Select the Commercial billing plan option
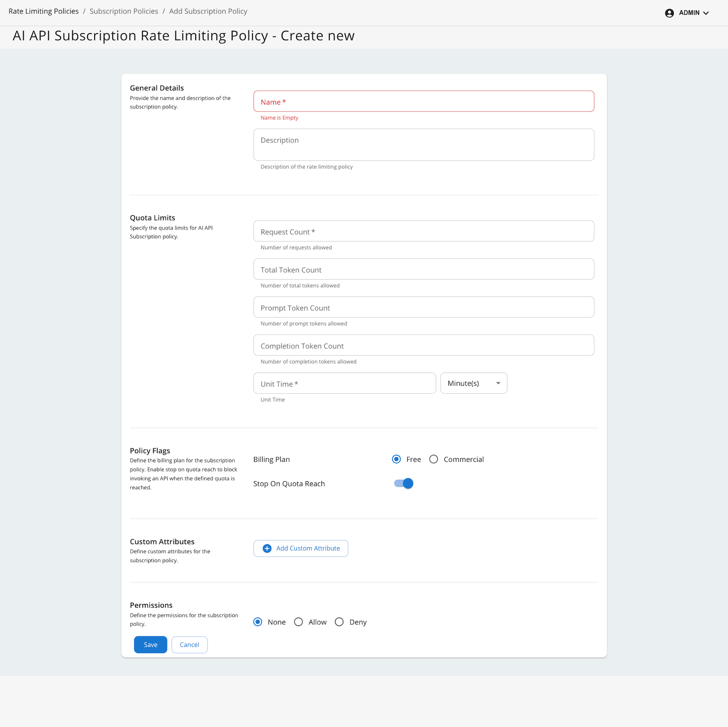Image resolution: width=728 pixels, height=727 pixels. (x=433, y=459)
